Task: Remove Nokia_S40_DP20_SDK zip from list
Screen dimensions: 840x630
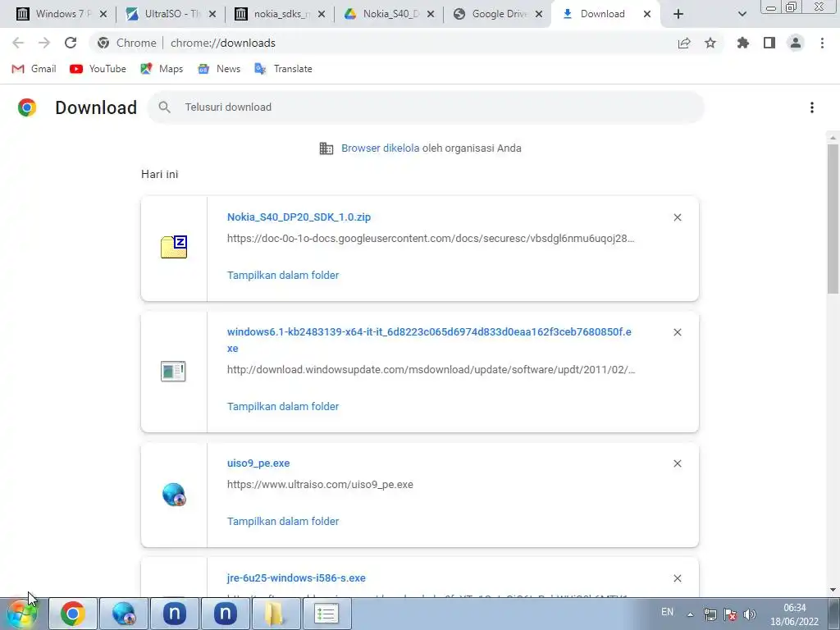Action: [x=677, y=217]
